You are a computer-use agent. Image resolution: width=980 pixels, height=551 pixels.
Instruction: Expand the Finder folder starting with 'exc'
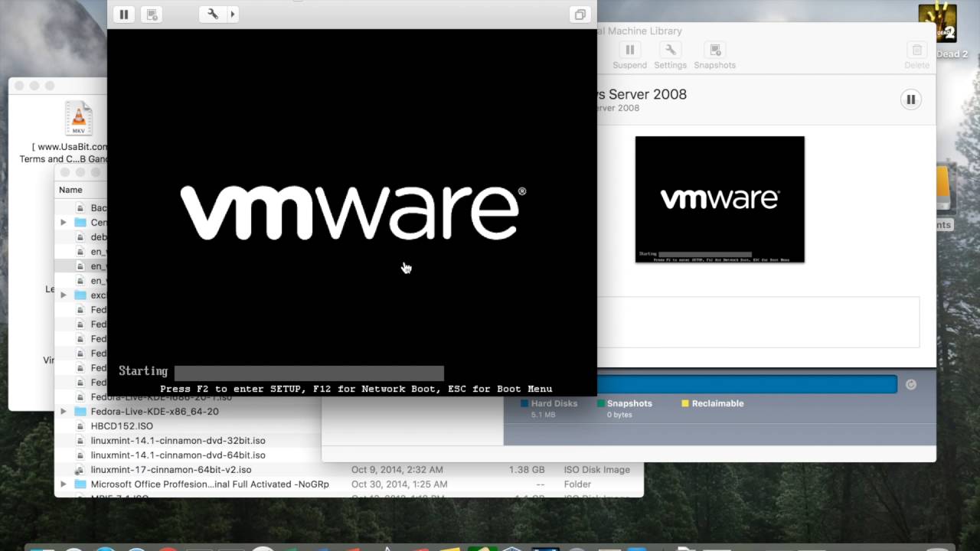(64, 295)
